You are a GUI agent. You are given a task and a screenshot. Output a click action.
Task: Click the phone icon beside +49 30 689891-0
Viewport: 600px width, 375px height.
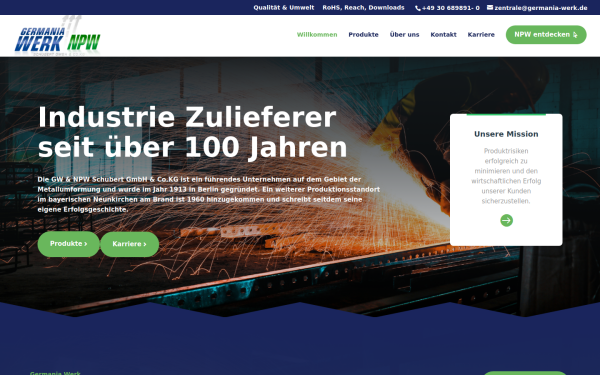point(418,8)
